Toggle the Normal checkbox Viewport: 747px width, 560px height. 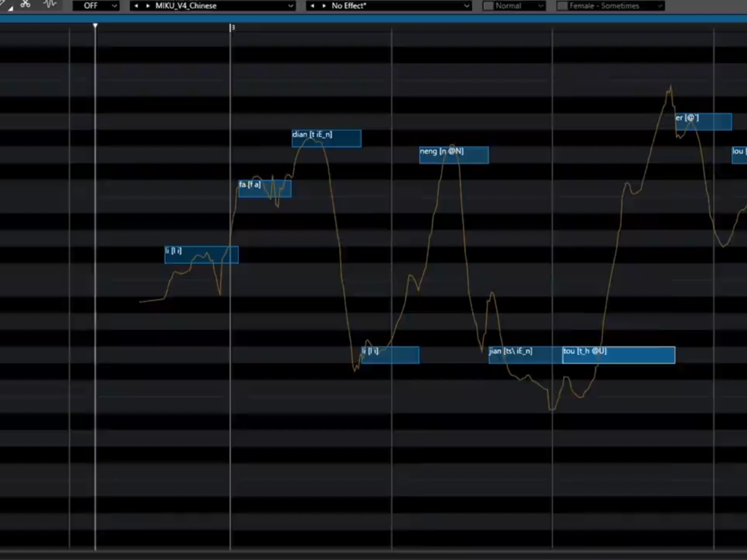coord(488,6)
